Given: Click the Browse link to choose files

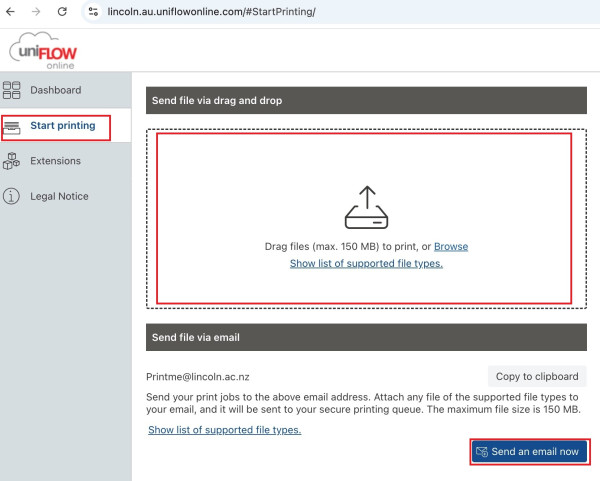Looking at the screenshot, I should (451, 246).
